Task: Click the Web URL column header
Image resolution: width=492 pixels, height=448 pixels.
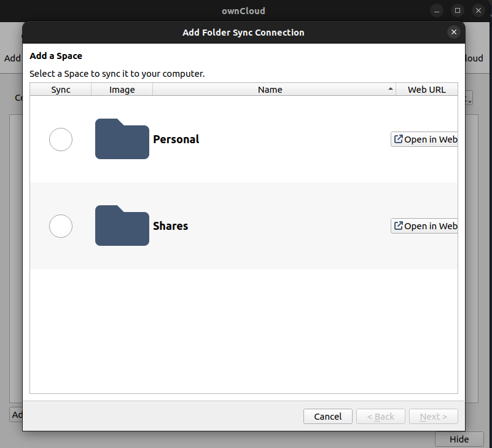Action: click(426, 89)
